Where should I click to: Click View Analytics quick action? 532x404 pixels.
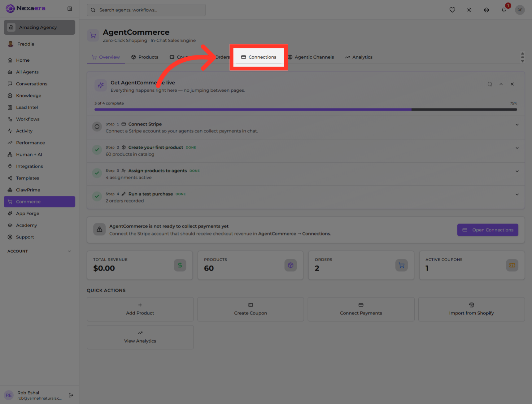(x=140, y=337)
